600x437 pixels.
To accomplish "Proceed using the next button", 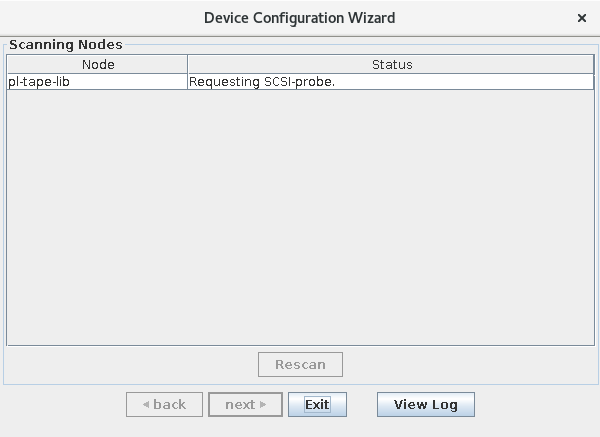I will tap(245, 405).
